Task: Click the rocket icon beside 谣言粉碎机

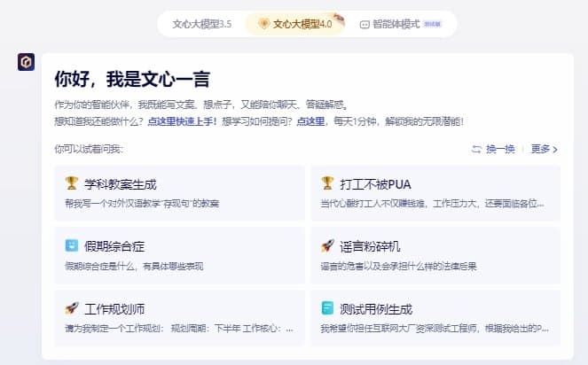Action: (327, 245)
